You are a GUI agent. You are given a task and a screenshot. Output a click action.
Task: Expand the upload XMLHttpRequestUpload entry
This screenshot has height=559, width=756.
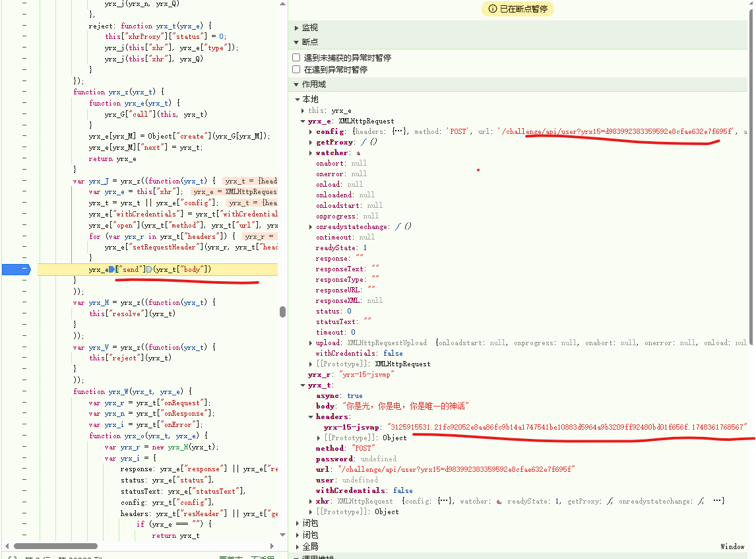click(311, 343)
